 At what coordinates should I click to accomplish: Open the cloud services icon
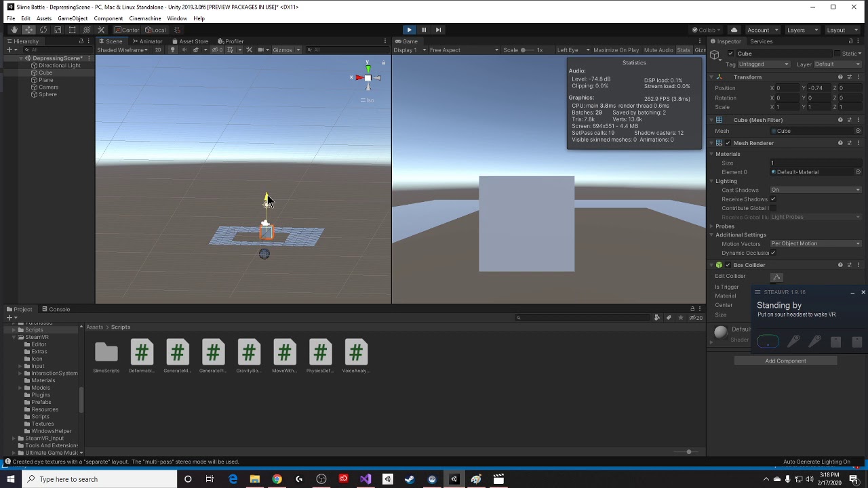pyautogui.click(x=734, y=30)
